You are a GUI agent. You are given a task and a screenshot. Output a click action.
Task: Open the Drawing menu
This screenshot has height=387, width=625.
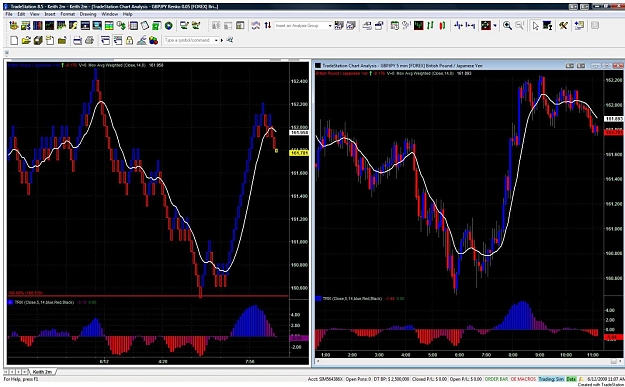[x=88, y=14]
